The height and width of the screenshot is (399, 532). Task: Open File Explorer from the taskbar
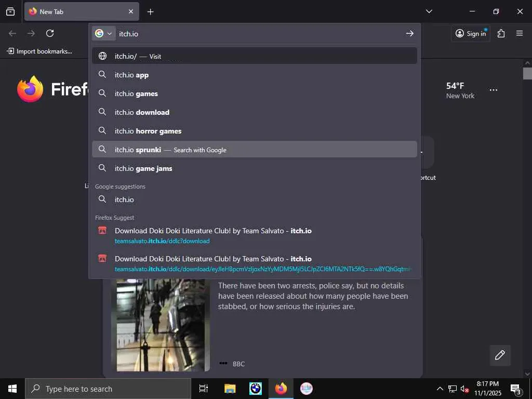(x=230, y=389)
